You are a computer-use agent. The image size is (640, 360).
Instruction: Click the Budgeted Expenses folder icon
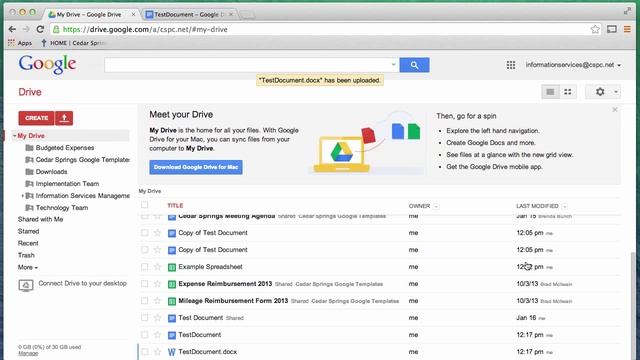(29, 148)
